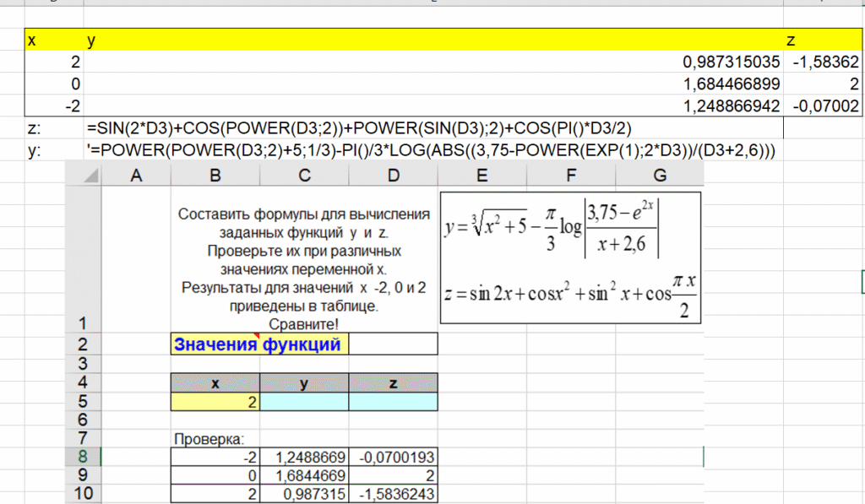Screen dimensions: 865x504
Task: Select the check cell showing -1,5836243
Action: pyautogui.click(x=393, y=493)
